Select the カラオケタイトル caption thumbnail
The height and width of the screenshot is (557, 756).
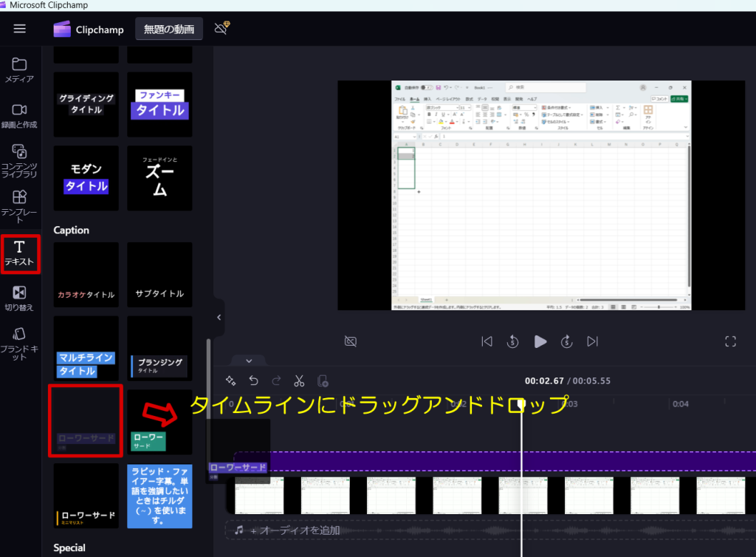click(86, 275)
